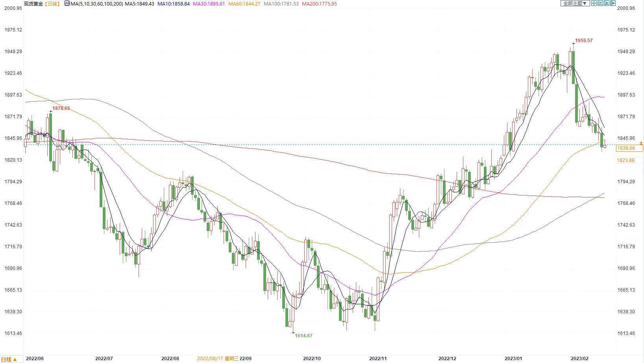Click the 2023/01 date on time axis
Viewport: 644px width, 363px height.
pyautogui.click(x=513, y=359)
